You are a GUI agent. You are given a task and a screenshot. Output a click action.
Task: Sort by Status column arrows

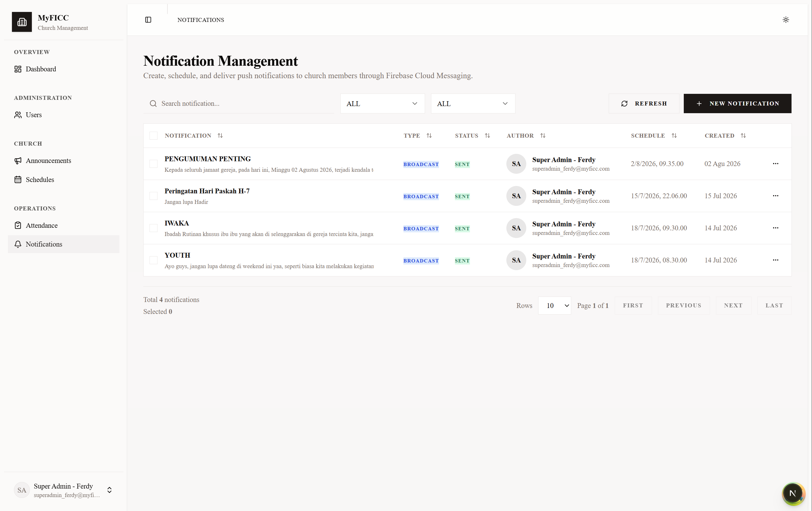pos(487,136)
